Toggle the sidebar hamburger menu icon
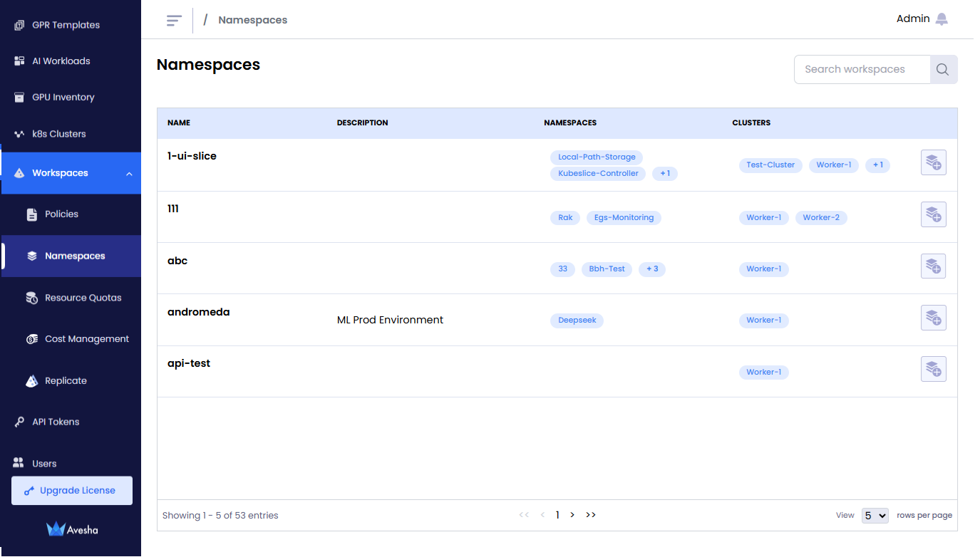Image resolution: width=980 pixels, height=557 pixels. pyautogui.click(x=174, y=20)
